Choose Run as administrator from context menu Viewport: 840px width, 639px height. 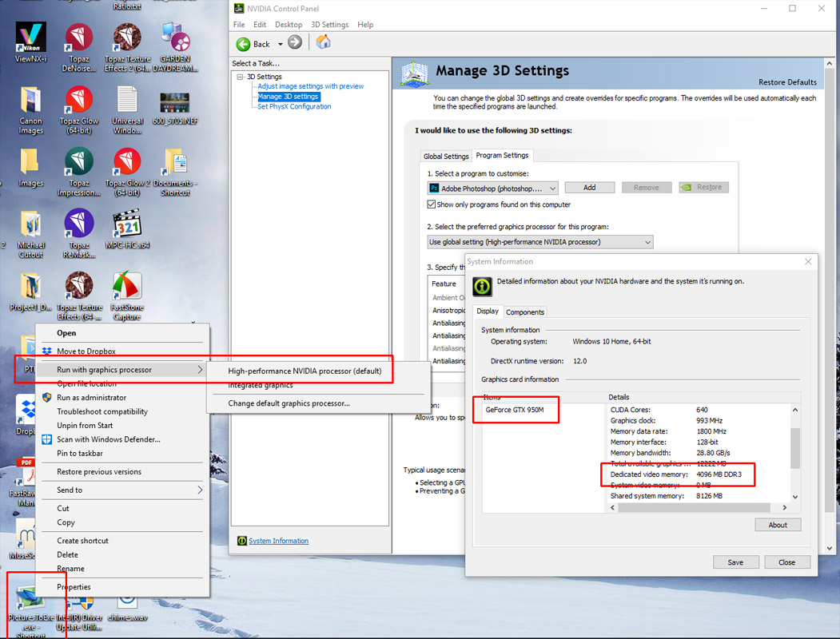coord(91,398)
